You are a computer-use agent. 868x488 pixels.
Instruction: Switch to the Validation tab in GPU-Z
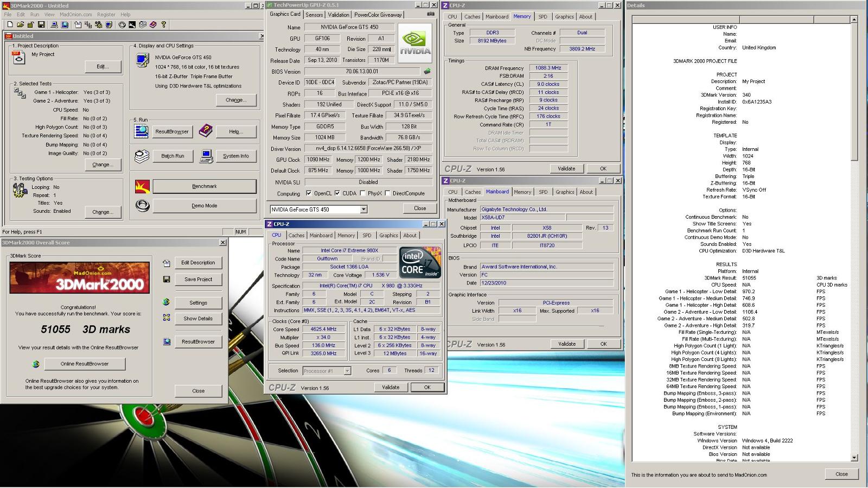pyautogui.click(x=339, y=15)
